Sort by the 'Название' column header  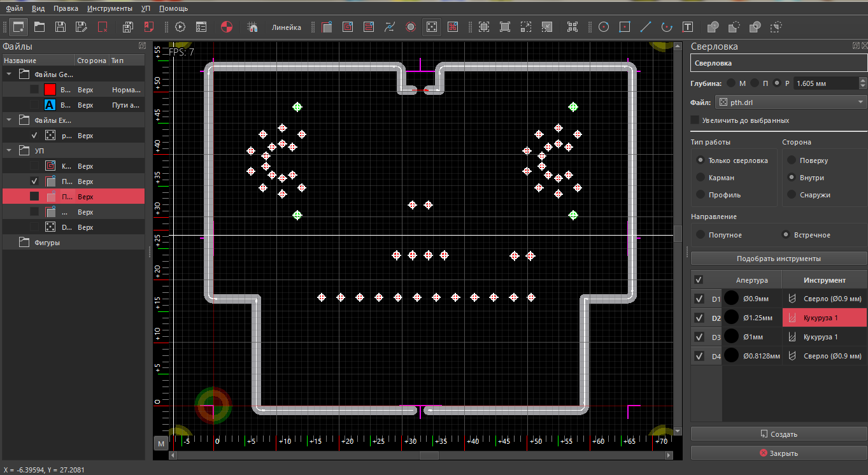point(38,60)
